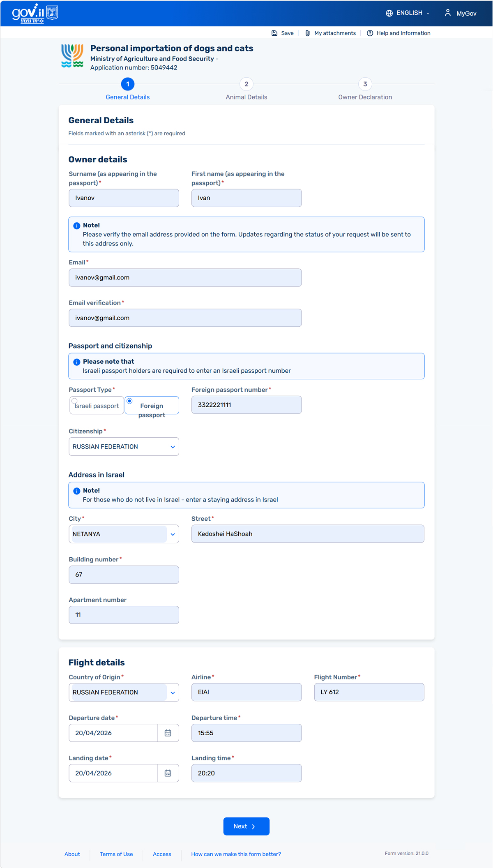The image size is (493, 868).
Task: Click the Flight Number input field
Action: pyautogui.click(x=369, y=692)
